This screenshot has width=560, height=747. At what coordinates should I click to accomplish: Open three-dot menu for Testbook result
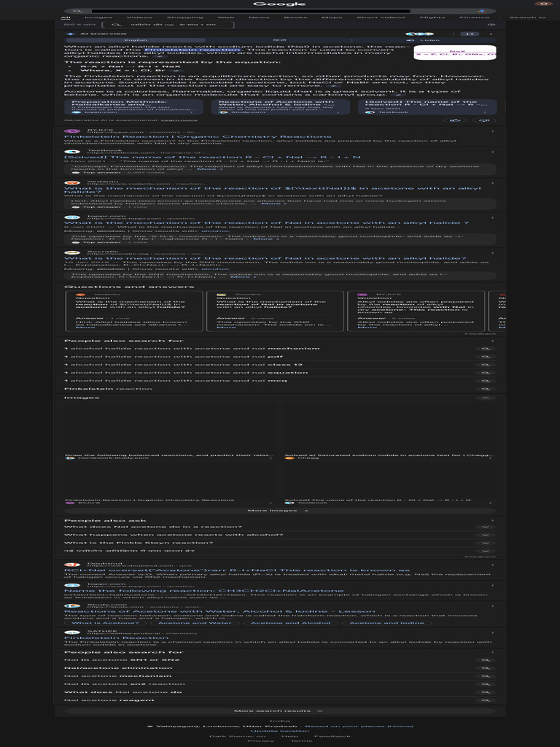tap(492, 152)
